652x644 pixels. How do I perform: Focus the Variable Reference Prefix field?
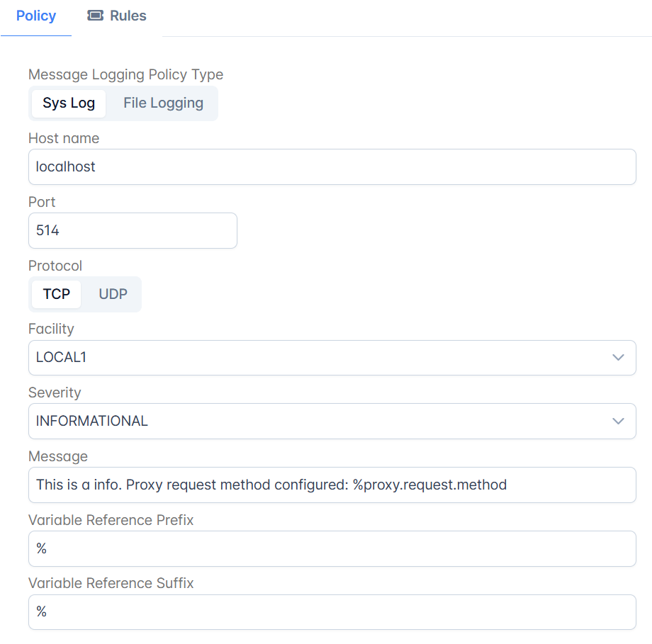pyautogui.click(x=332, y=548)
